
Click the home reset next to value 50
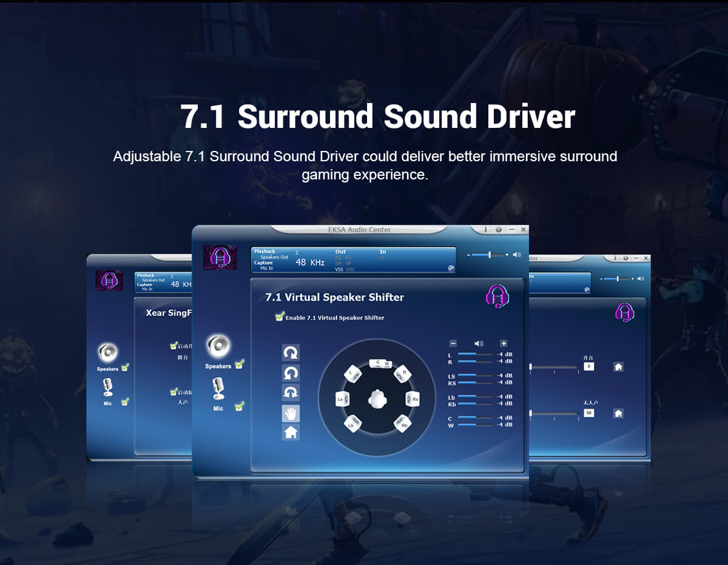point(618,413)
